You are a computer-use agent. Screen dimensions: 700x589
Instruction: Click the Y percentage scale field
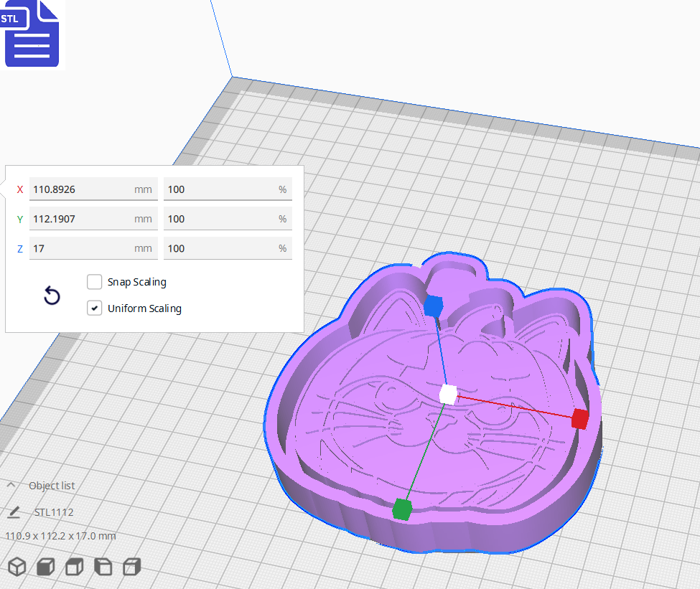click(x=228, y=219)
